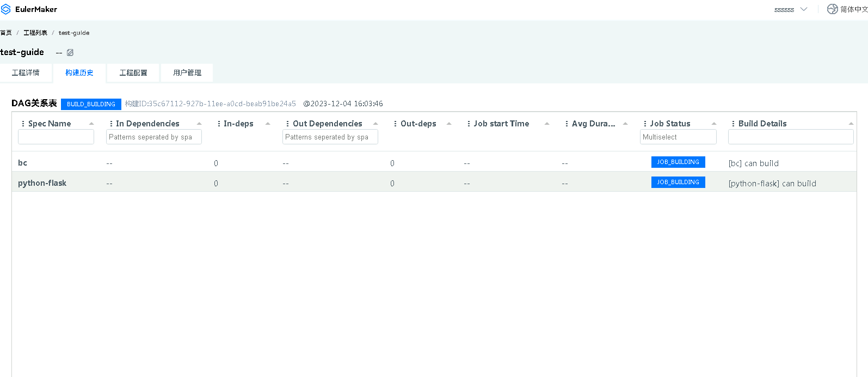The width and height of the screenshot is (868, 377).
Task: Click the Spec Name column drag handle
Action: pos(23,124)
